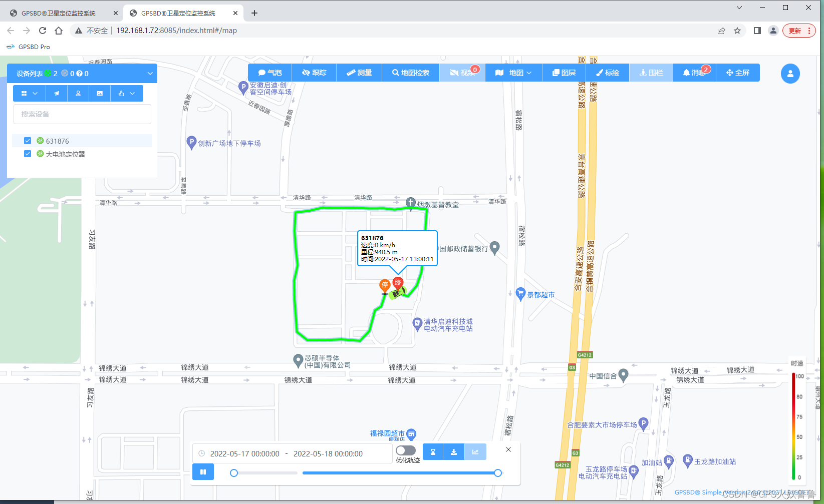This screenshot has height=504, width=824.
Task: Click the 玉龙路加油站 gas station marker
Action: pyautogui.click(x=688, y=461)
